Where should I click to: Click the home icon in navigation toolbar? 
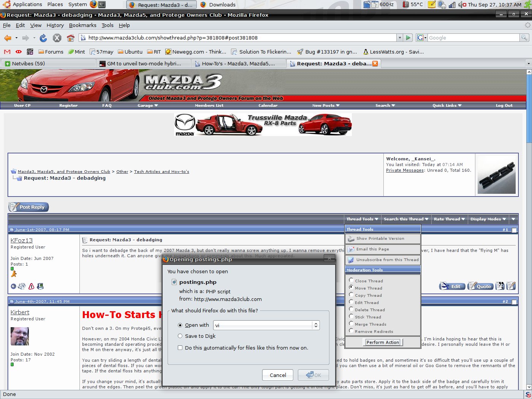(x=71, y=38)
